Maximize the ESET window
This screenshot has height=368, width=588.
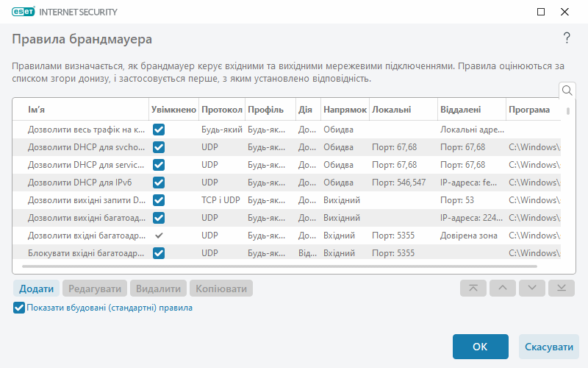(x=541, y=12)
